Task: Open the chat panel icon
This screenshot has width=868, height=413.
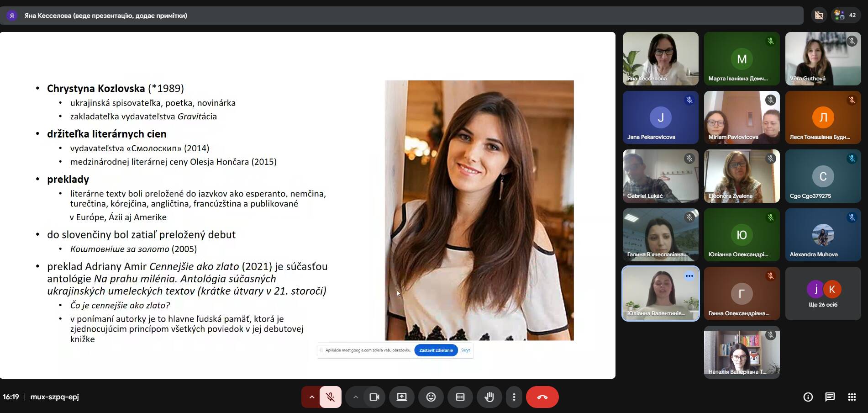Action: click(830, 397)
